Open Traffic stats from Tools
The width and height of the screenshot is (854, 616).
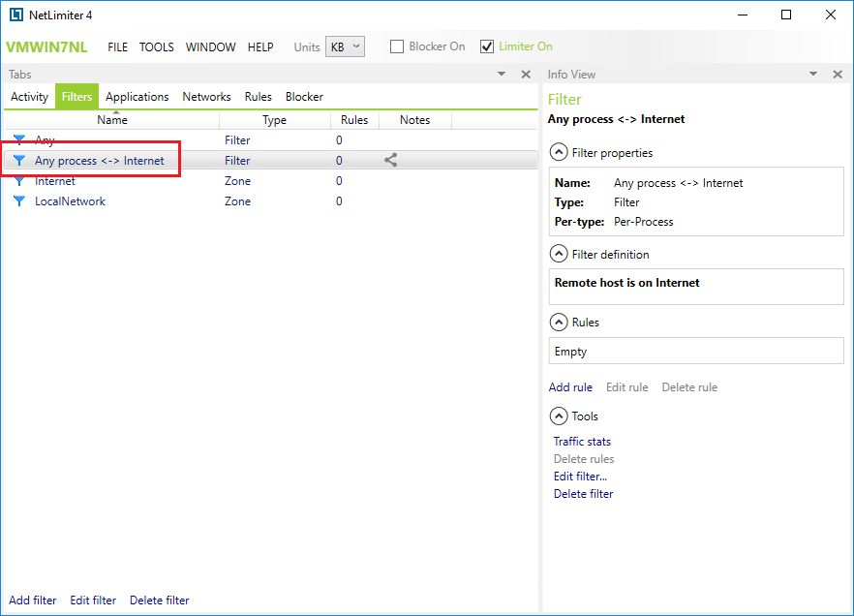(x=582, y=442)
